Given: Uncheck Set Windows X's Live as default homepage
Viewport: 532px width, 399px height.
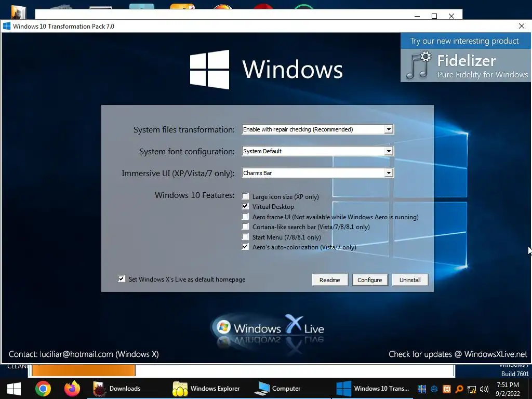Looking at the screenshot, I should pos(122,279).
